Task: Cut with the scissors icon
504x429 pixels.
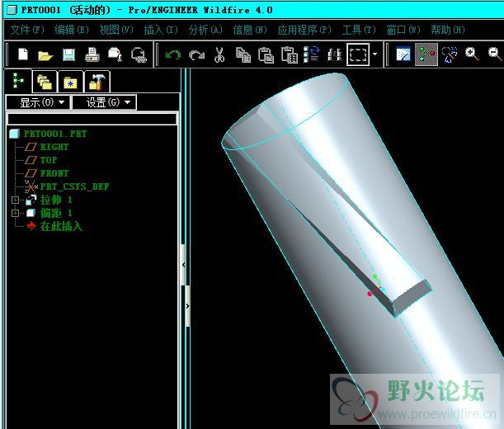Action: [x=219, y=54]
